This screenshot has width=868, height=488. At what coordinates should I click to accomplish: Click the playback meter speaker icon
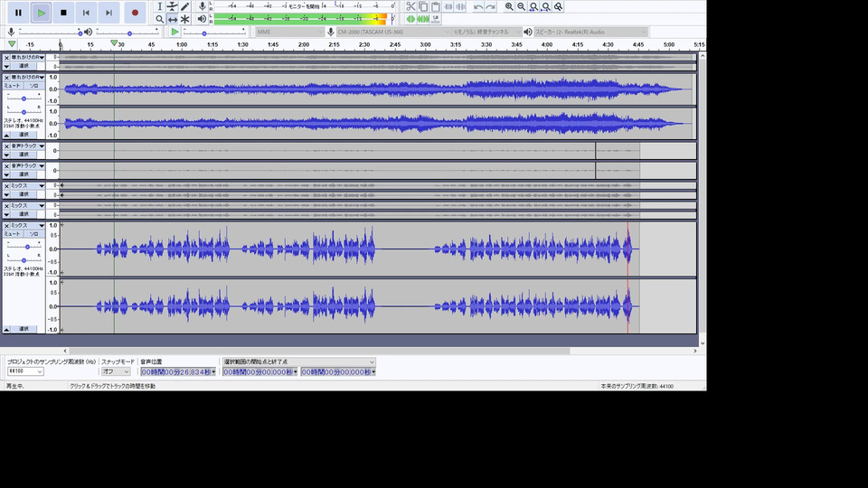pos(202,19)
